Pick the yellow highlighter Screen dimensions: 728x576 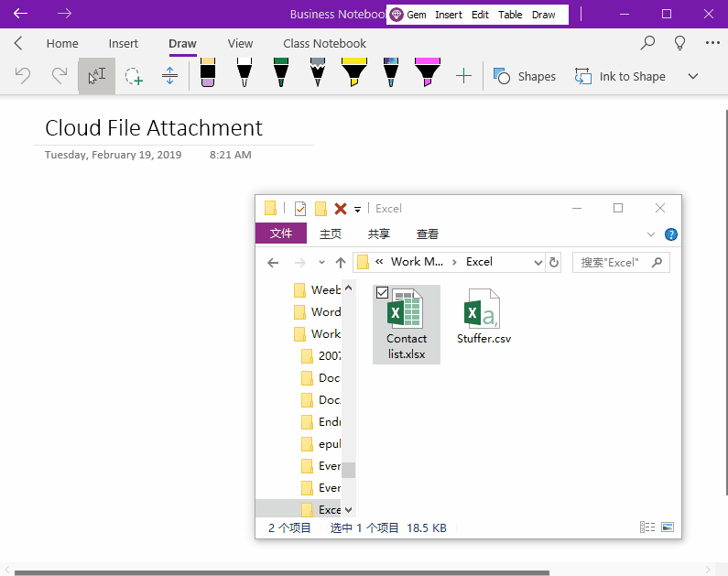pyautogui.click(x=354, y=72)
